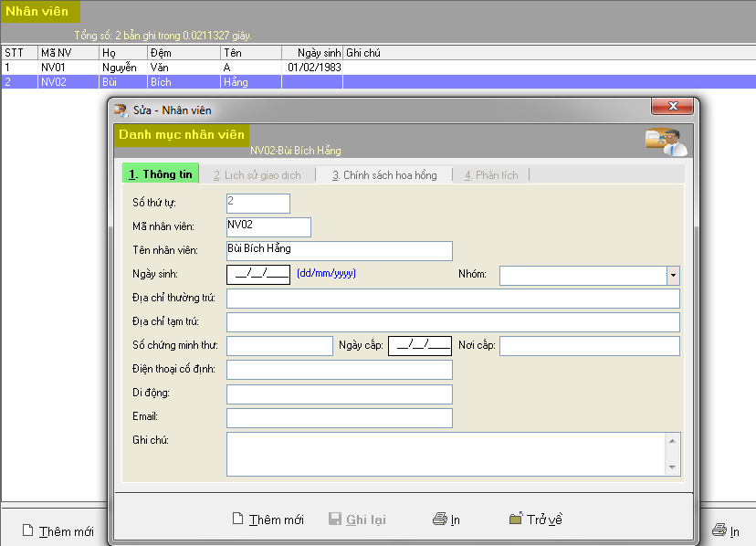This screenshot has height=546, width=756.
Task: Click the folder icon beside Trở về
Action: point(516,520)
